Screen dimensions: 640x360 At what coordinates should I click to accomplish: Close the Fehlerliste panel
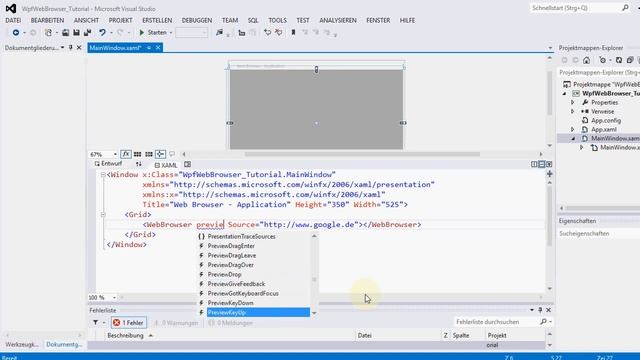click(x=549, y=310)
